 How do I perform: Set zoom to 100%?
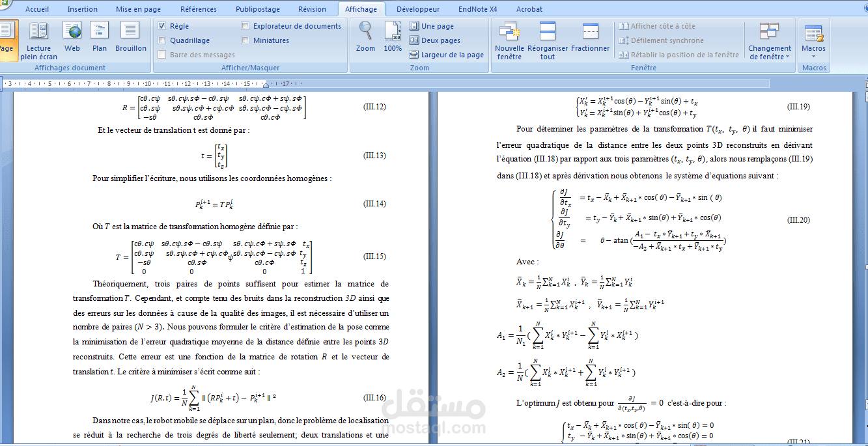tap(393, 37)
